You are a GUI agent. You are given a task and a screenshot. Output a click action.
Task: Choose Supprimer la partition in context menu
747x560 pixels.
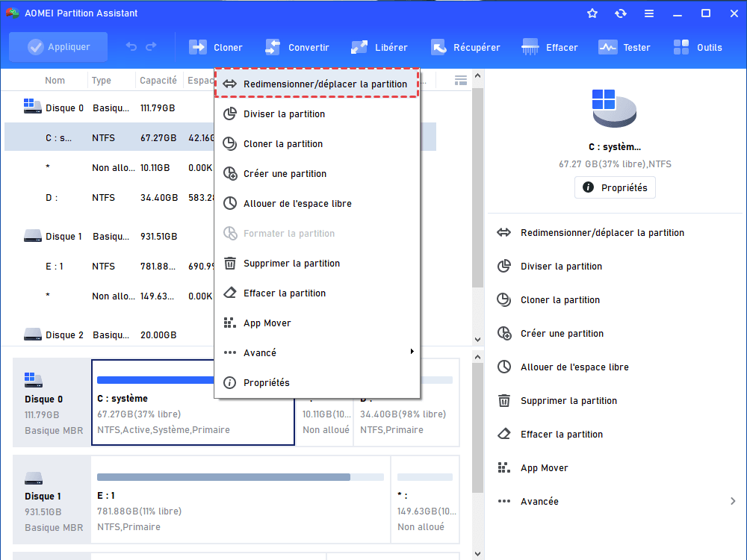pyautogui.click(x=317, y=264)
